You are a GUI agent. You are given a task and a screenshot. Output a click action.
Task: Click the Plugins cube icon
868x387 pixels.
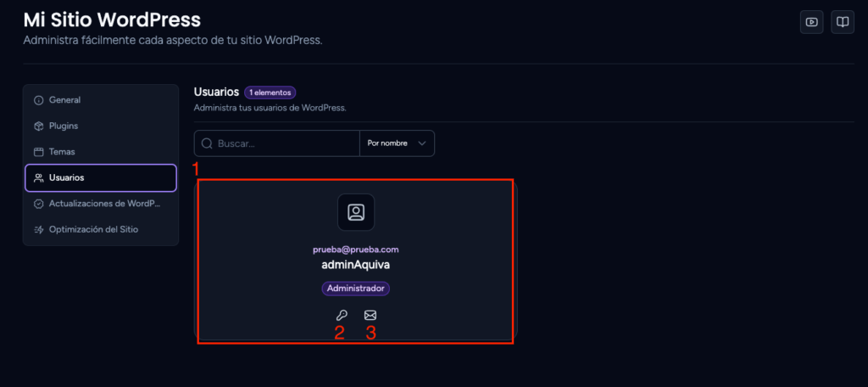pos(39,126)
